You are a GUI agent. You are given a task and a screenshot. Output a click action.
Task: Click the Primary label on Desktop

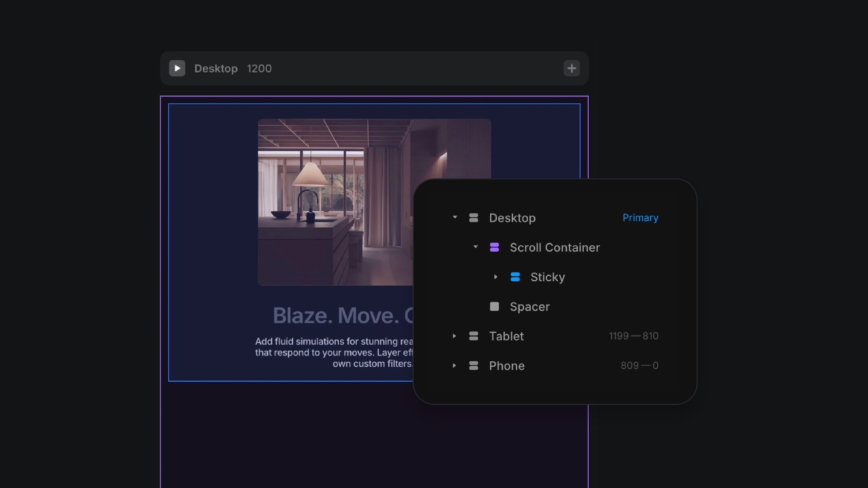coord(640,218)
